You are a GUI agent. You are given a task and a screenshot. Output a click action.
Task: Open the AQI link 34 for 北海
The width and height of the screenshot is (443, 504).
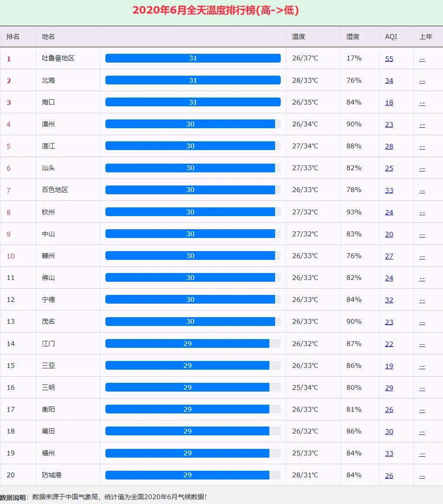coord(389,80)
